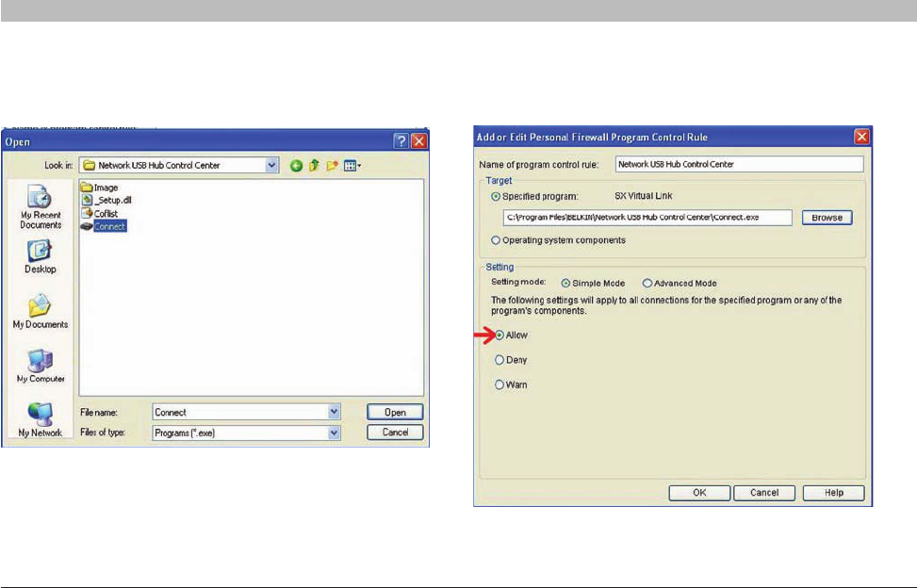917x588 pixels.
Task: Close the Open dialog
Action: click(419, 140)
